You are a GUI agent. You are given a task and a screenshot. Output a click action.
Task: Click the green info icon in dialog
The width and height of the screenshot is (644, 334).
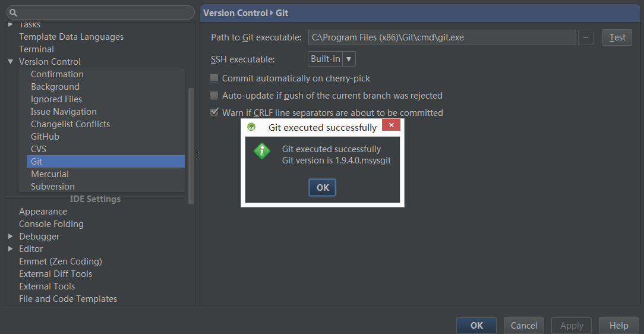coord(262,151)
